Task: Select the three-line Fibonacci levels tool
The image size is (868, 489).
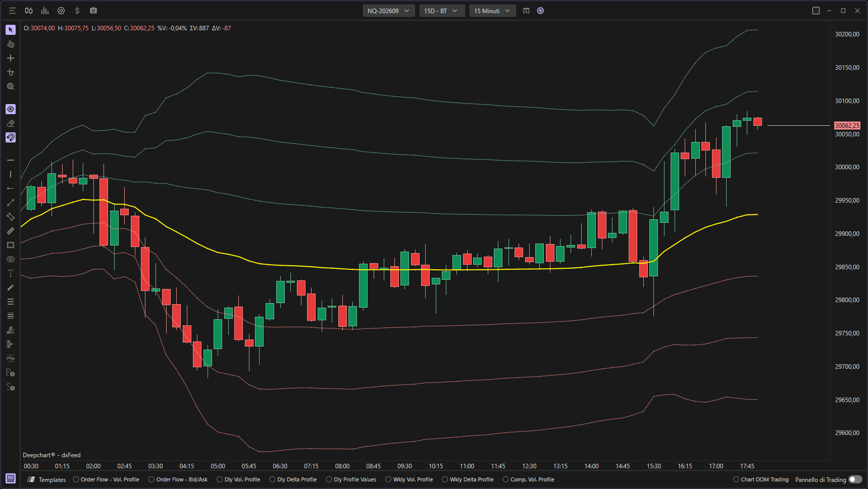Action: pyautogui.click(x=11, y=302)
